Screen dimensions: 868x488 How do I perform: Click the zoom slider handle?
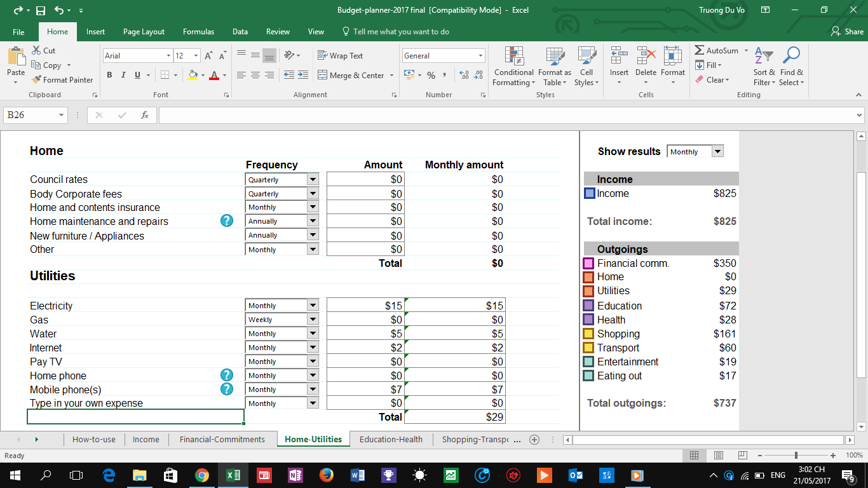coord(796,456)
